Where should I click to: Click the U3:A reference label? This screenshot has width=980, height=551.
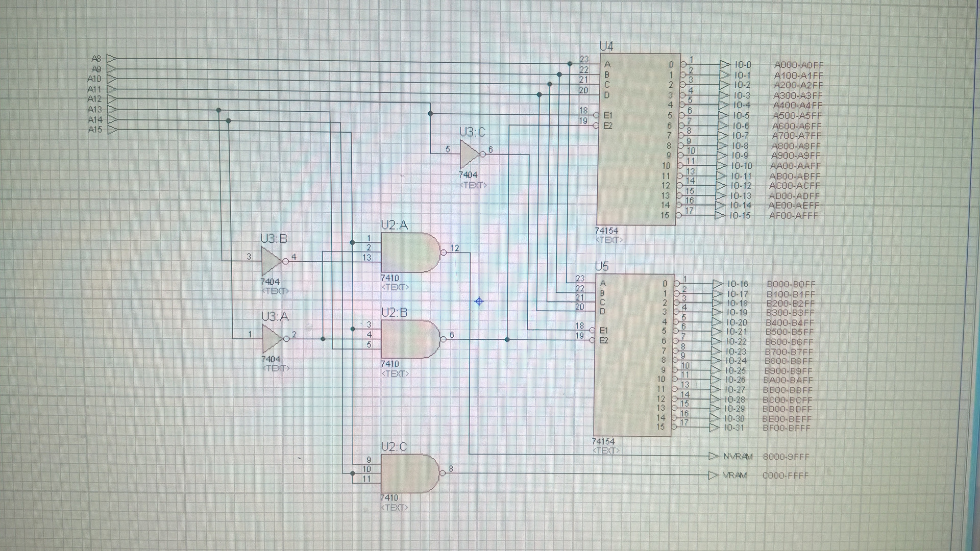point(275,317)
